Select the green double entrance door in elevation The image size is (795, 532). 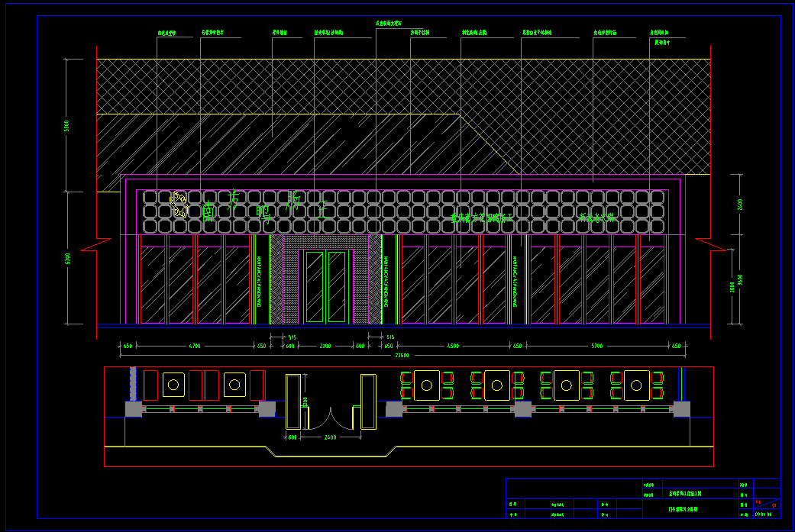click(326, 286)
